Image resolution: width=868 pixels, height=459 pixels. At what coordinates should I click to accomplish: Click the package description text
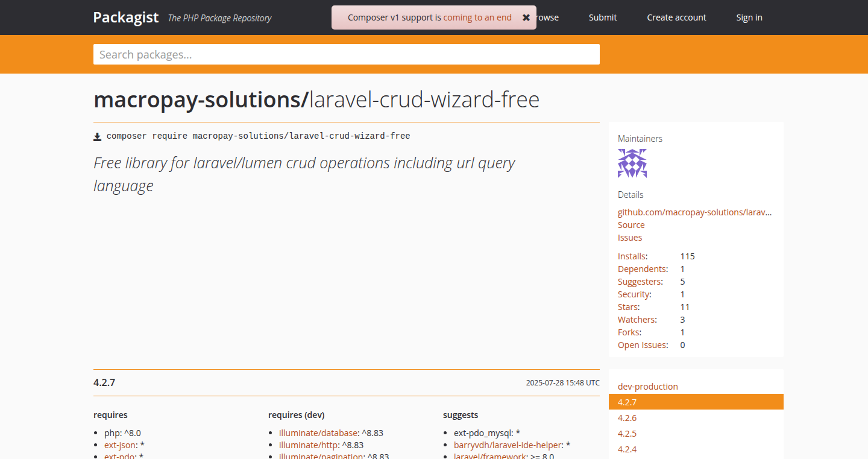(304, 174)
